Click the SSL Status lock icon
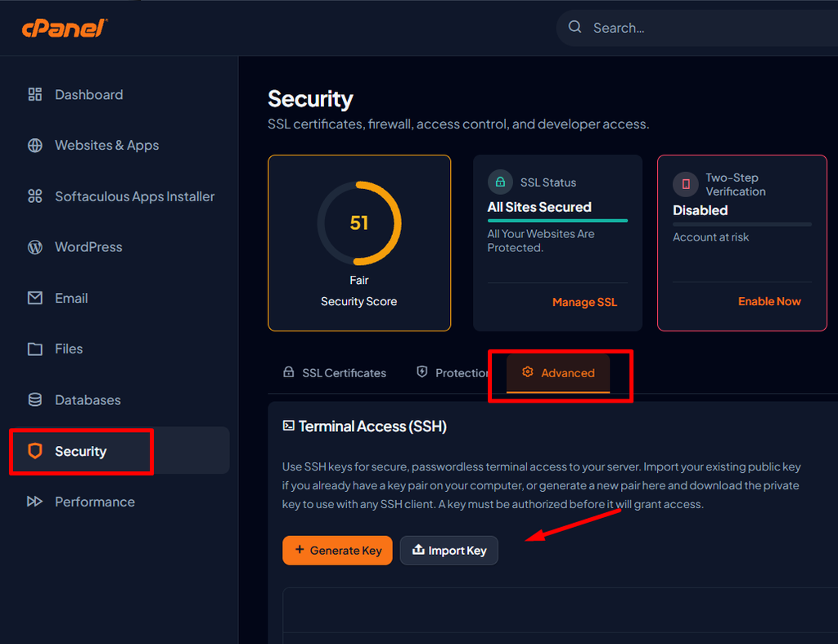The image size is (838, 644). tap(500, 182)
